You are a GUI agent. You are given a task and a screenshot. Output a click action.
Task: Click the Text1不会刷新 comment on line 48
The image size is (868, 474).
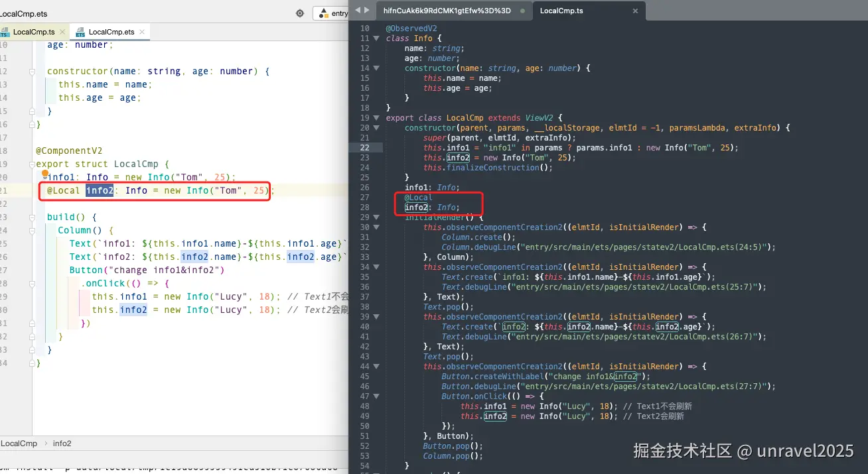pyautogui.click(x=657, y=406)
